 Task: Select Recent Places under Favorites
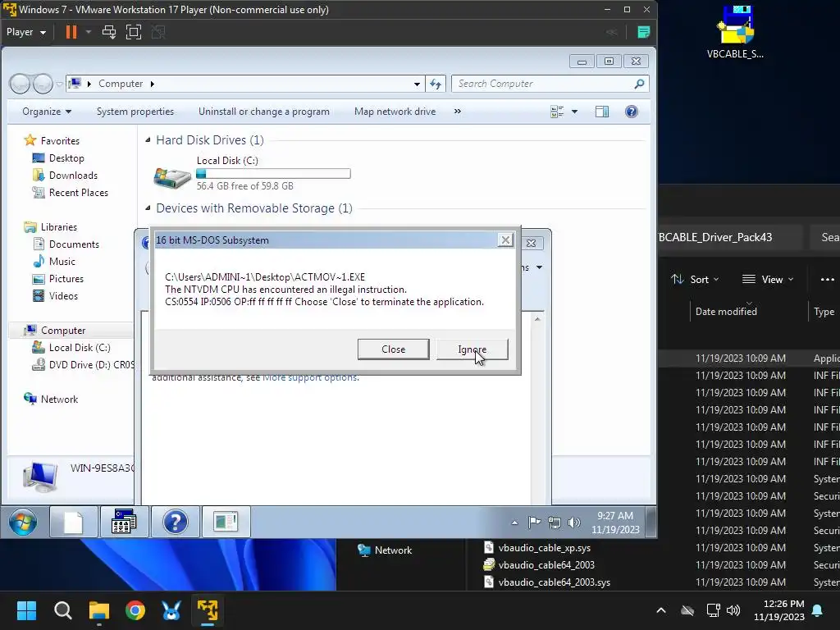pyautogui.click(x=78, y=192)
